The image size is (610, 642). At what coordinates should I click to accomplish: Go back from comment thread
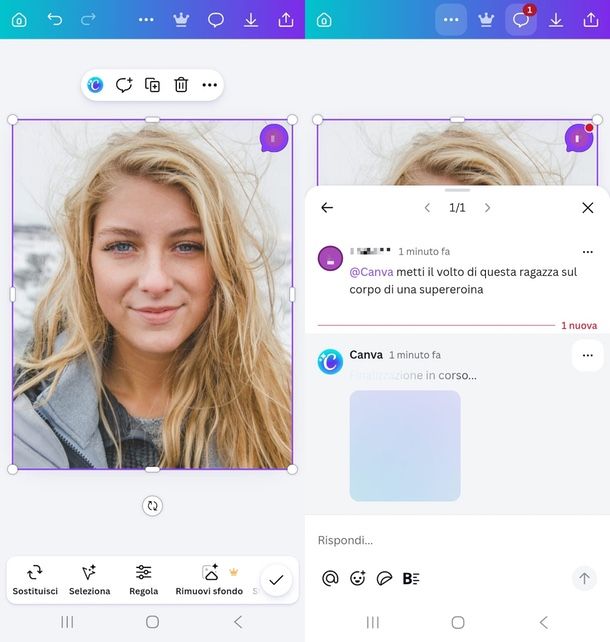(x=327, y=208)
